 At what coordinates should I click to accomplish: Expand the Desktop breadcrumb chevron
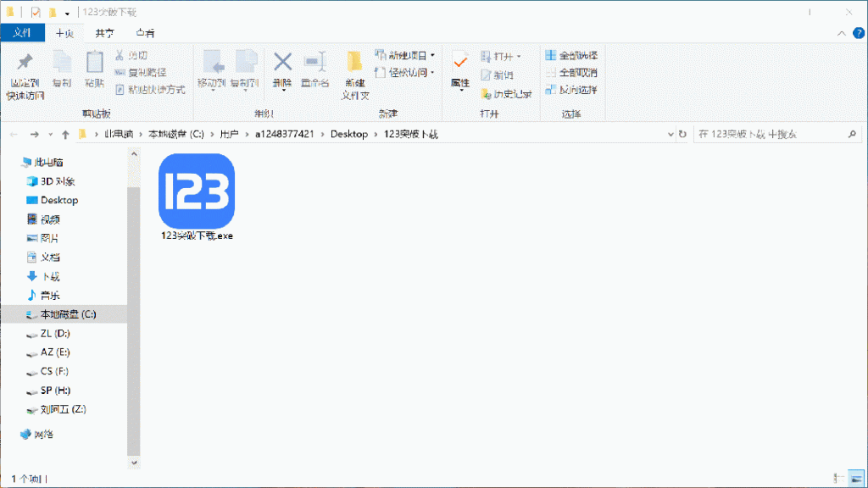point(376,134)
